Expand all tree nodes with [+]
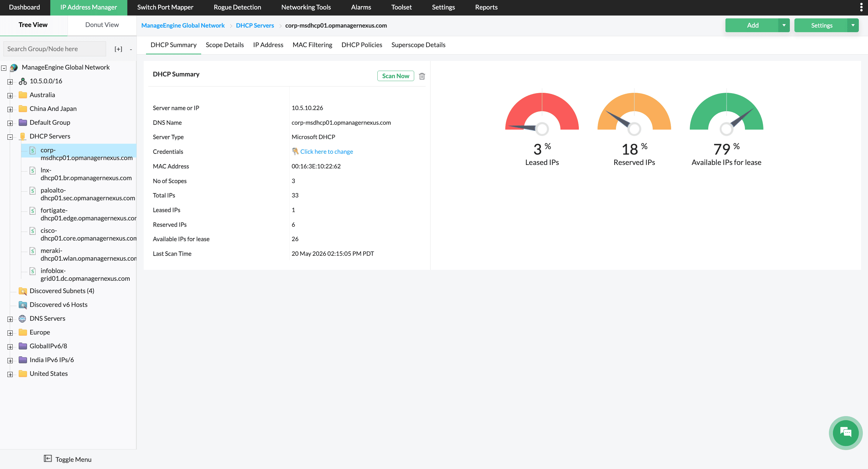868x469 pixels. tap(118, 49)
